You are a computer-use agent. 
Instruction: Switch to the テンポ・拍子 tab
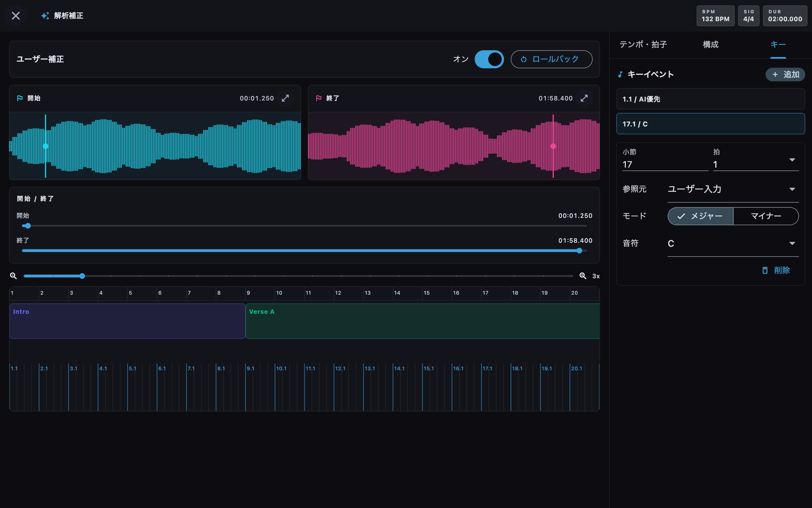pos(643,45)
